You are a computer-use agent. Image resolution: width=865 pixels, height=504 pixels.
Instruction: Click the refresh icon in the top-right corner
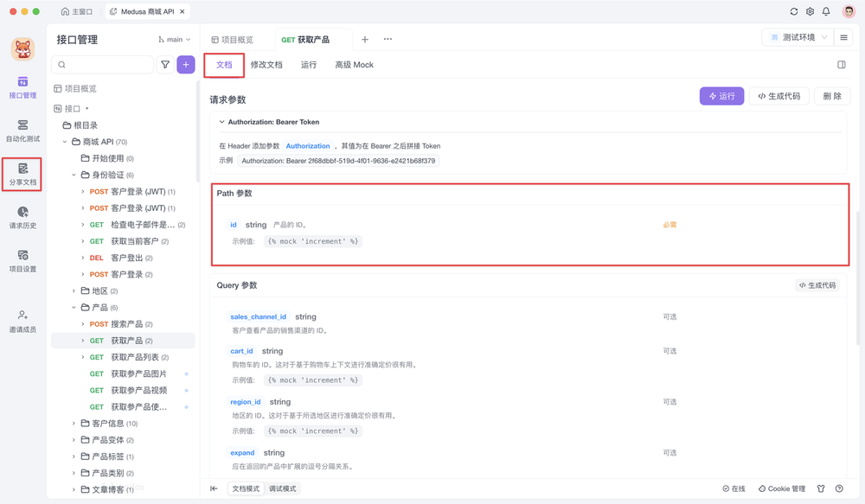[793, 12]
